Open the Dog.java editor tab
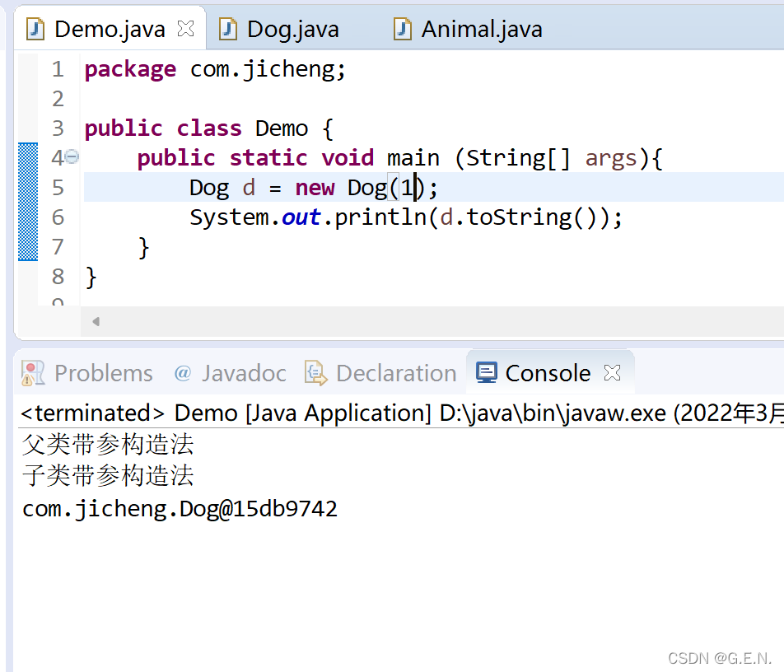 tap(293, 29)
